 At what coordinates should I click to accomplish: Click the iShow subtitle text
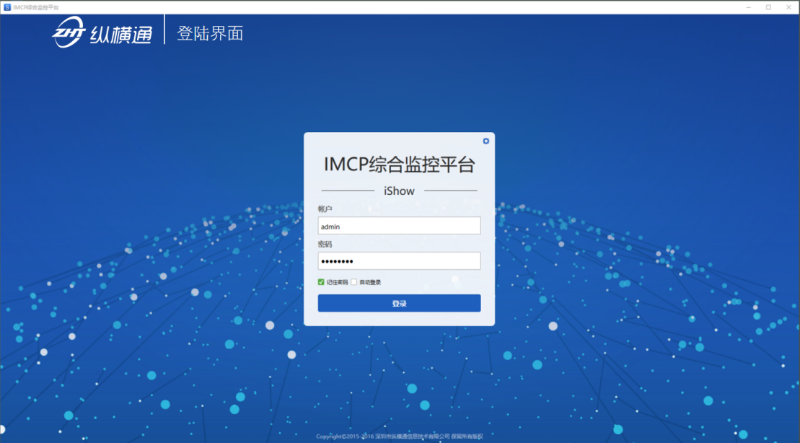pyautogui.click(x=399, y=189)
